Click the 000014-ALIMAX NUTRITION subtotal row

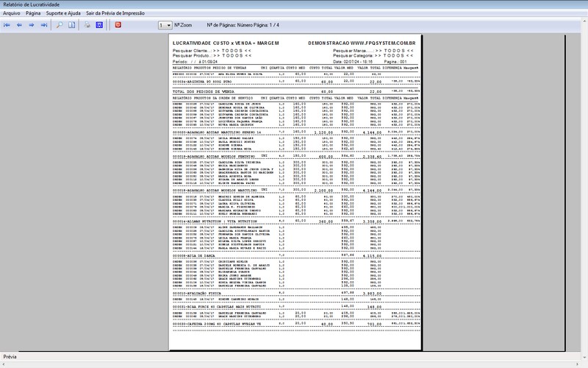[296, 222]
